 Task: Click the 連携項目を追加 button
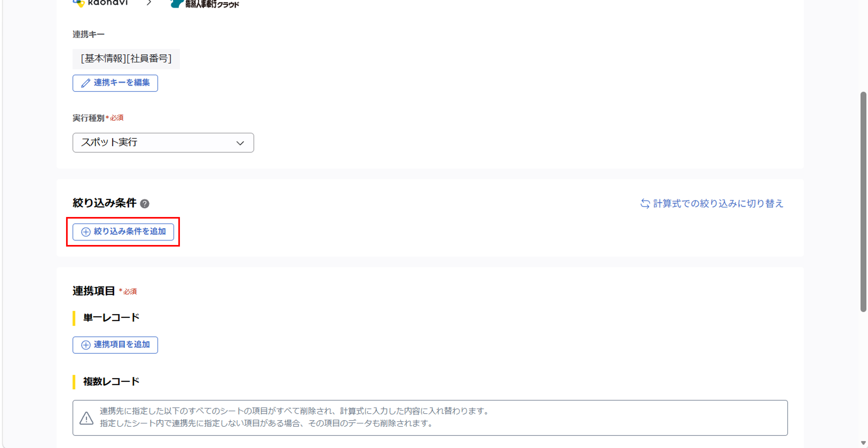tap(115, 345)
